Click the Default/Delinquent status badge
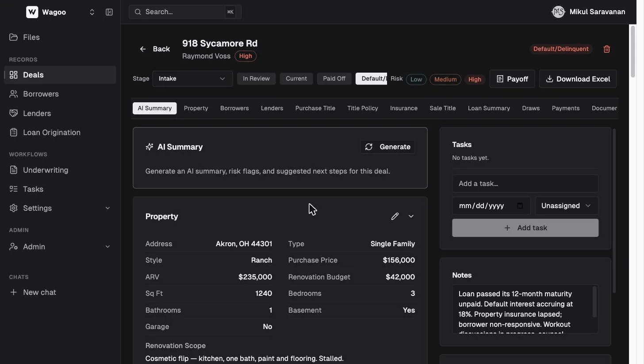 [x=561, y=49]
